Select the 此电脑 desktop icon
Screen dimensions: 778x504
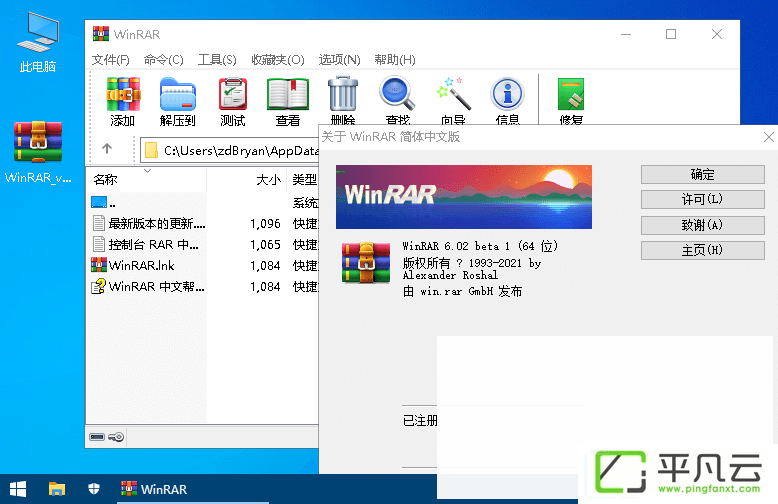[38, 42]
